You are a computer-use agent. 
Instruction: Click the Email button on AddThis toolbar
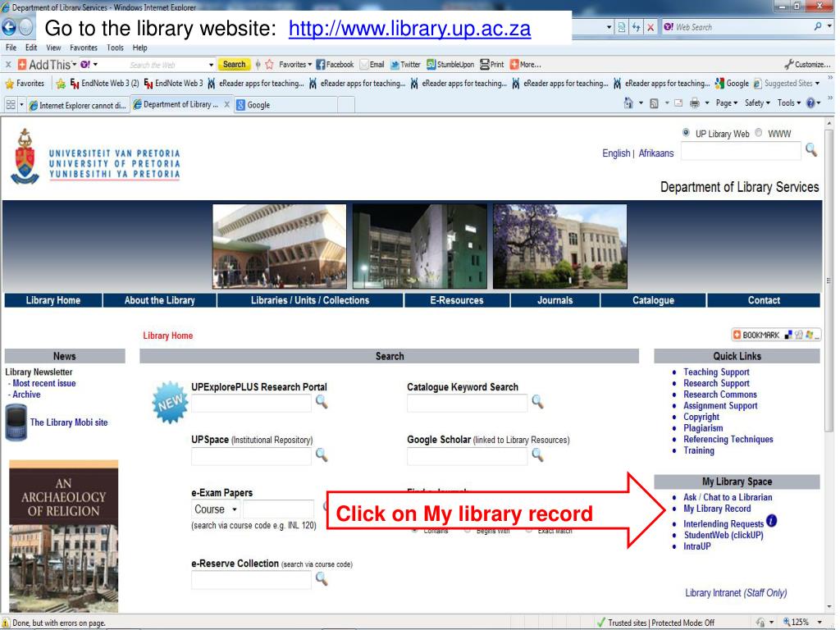pyautogui.click(x=372, y=64)
